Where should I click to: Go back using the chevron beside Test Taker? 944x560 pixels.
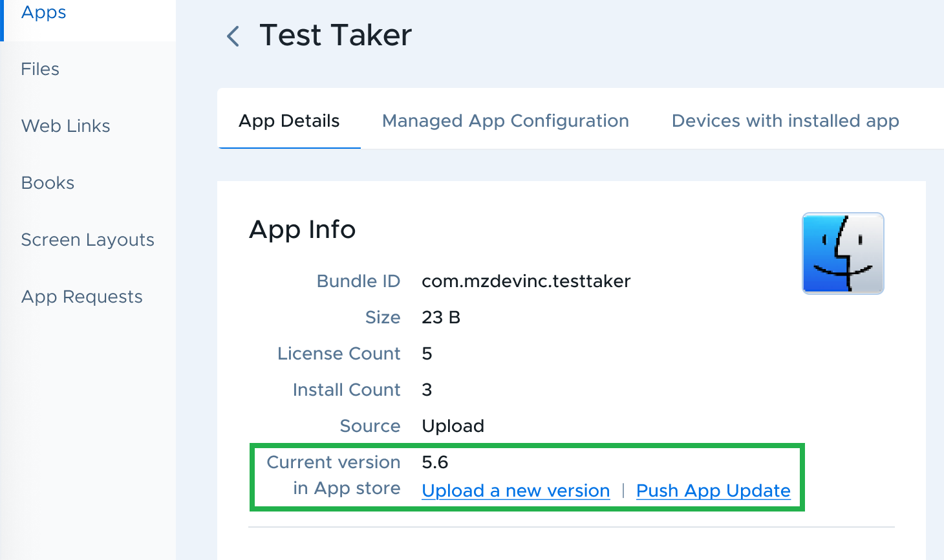(x=233, y=36)
